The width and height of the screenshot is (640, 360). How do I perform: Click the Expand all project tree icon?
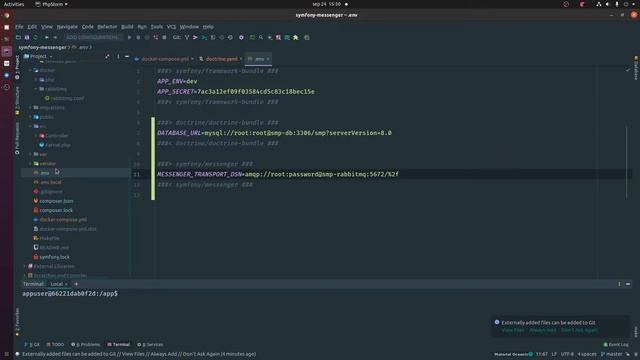click(x=107, y=56)
